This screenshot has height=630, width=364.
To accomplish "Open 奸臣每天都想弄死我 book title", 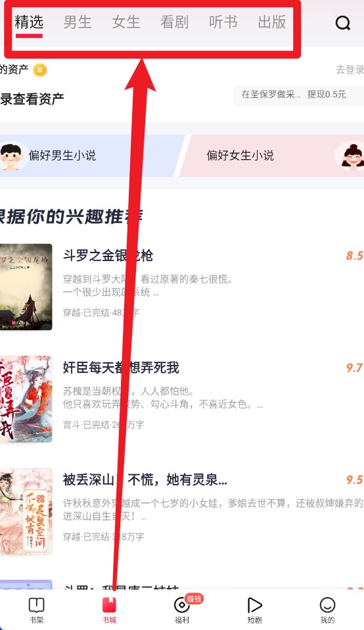I will 121,368.
